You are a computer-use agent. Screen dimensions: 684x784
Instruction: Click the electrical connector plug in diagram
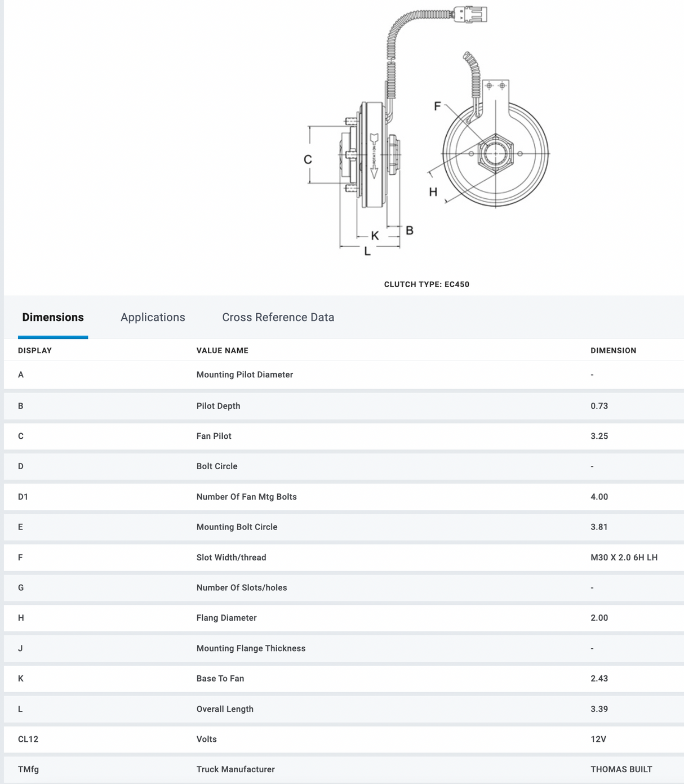470,14
